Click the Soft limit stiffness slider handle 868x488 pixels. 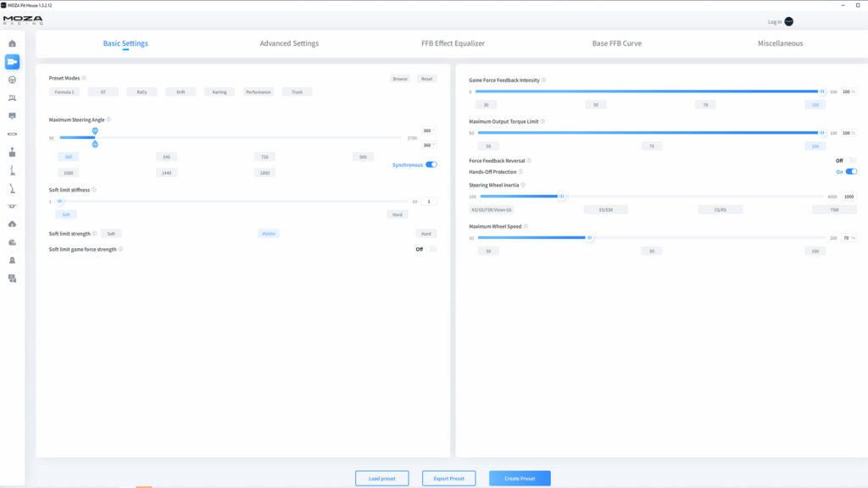click(60, 201)
